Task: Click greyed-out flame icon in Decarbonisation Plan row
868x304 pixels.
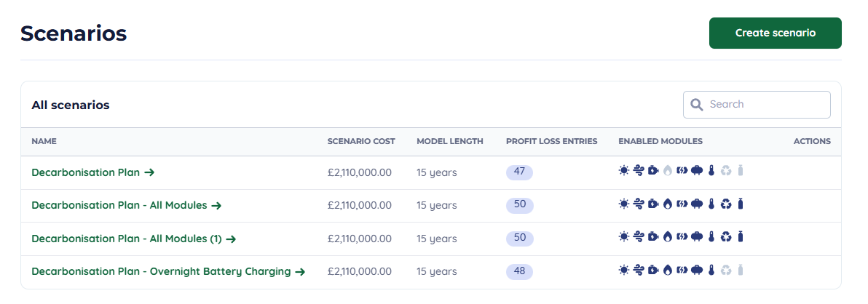Action: (x=667, y=171)
